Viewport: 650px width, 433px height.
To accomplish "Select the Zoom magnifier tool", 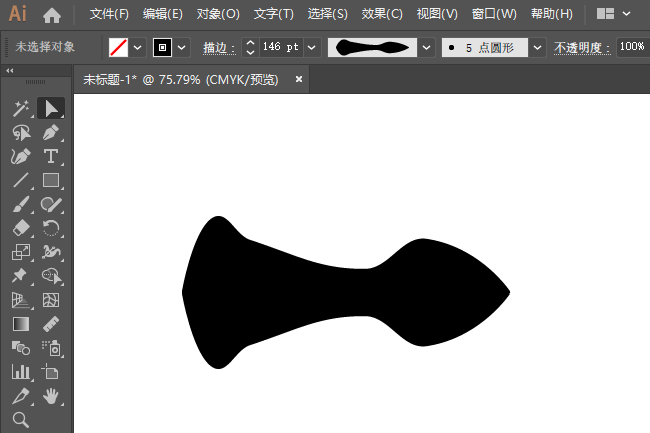I will [x=21, y=419].
